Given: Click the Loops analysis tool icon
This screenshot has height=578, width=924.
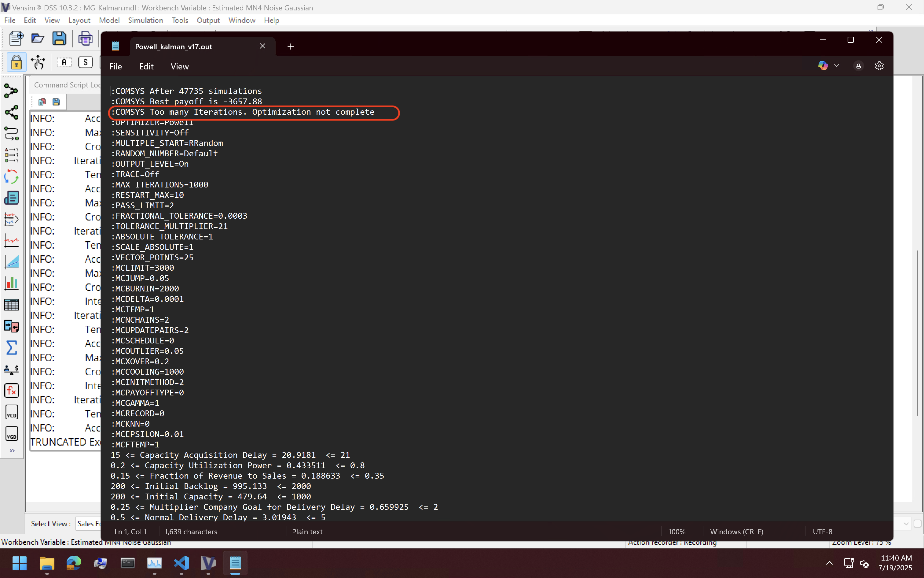Looking at the screenshot, I should coord(11,134).
